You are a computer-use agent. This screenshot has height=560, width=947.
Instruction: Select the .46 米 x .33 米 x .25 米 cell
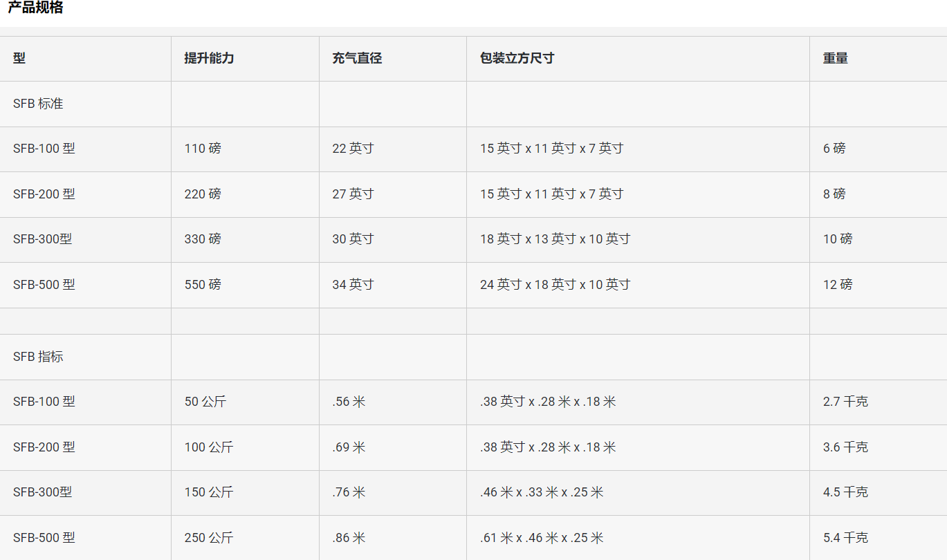[542, 492]
